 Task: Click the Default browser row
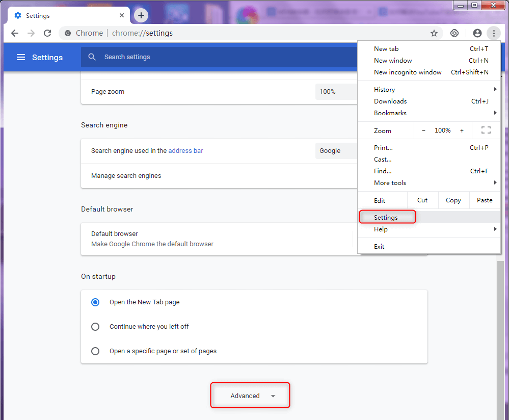tap(219, 239)
